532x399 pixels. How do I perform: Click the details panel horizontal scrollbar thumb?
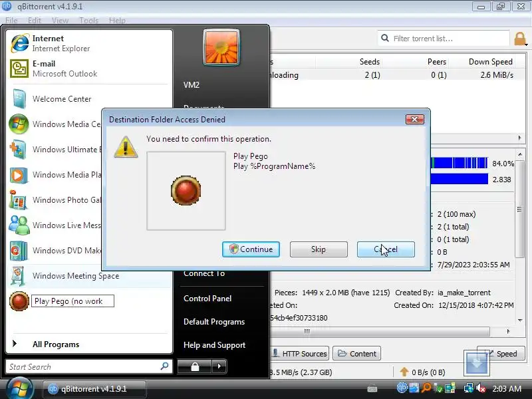tap(380, 331)
